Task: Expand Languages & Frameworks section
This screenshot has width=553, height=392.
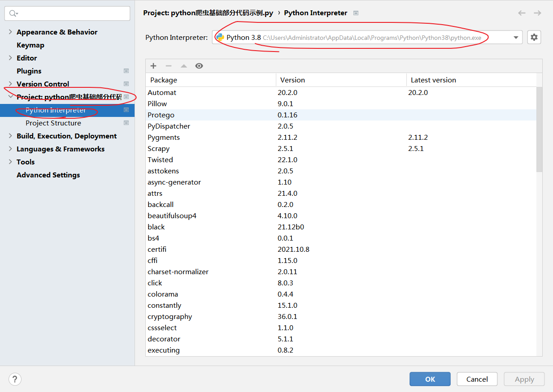Action: (x=10, y=149)
